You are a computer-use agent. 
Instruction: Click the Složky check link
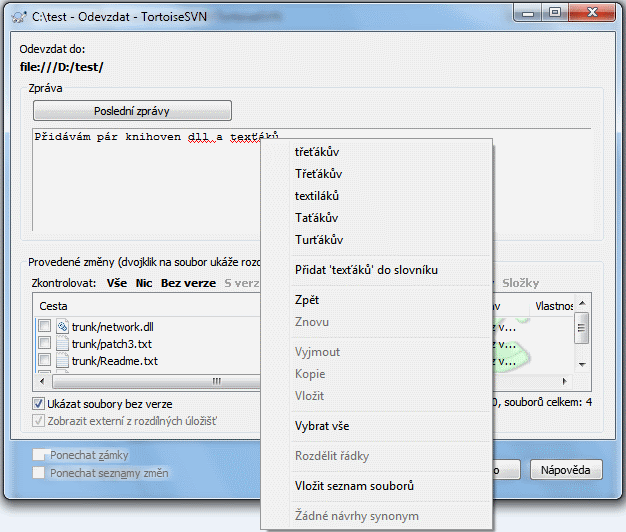pos(521,283)
